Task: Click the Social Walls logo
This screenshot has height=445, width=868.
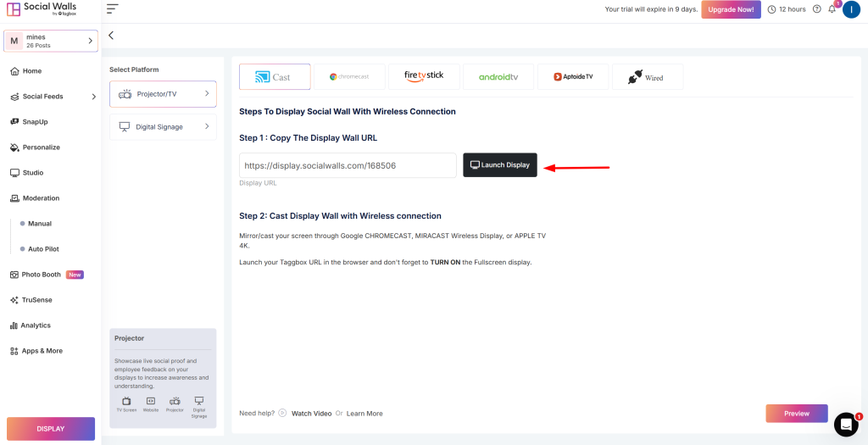Action: [x=42, y=9]
